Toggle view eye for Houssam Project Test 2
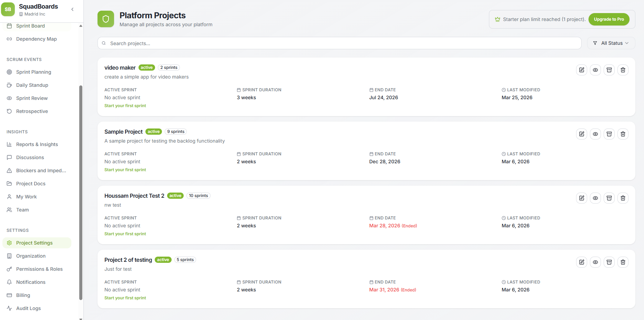The image size is (644, 320). (595, 198)
